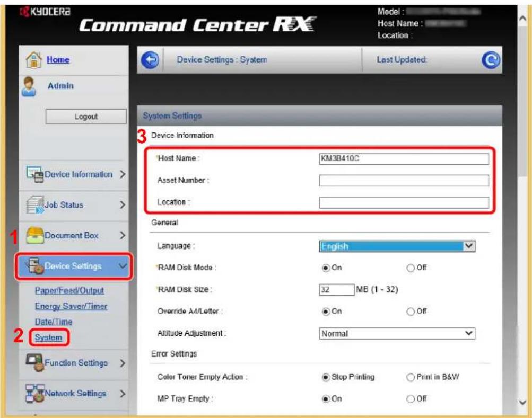Open Paper/Feed/Output link

pos(69,290)
